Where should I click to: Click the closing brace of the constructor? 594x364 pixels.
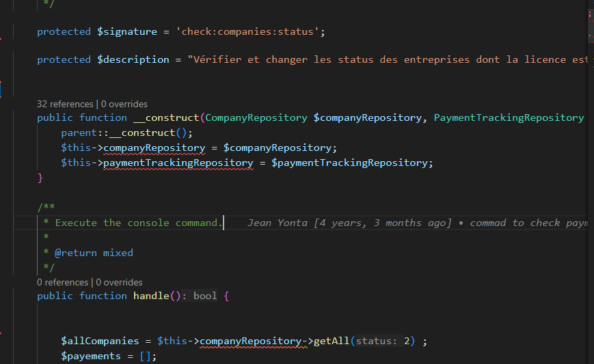[40, 178]
